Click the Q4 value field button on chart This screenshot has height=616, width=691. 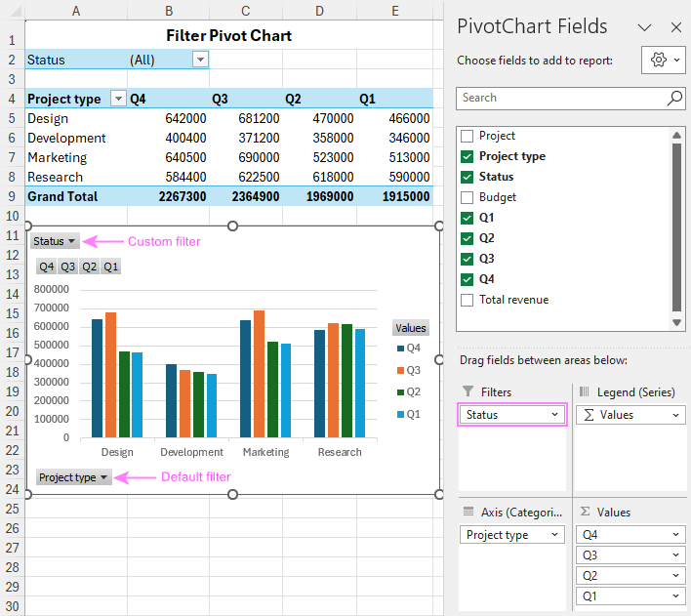tap(46, 267)
